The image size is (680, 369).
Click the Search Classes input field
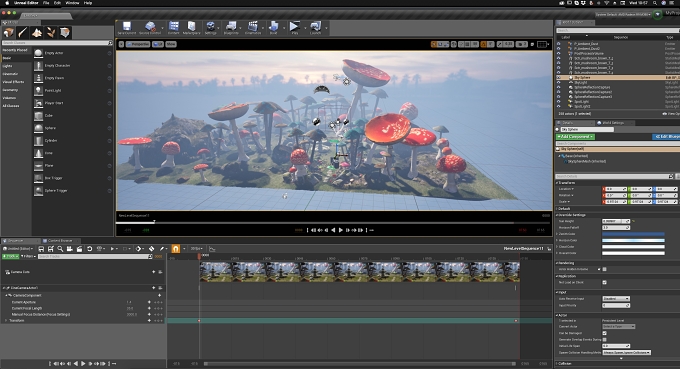pyautogui.click(x=56, y=43)
